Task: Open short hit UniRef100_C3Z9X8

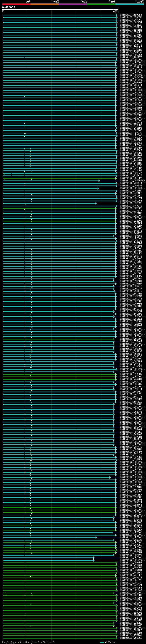Action: click(x=131, y=203)
